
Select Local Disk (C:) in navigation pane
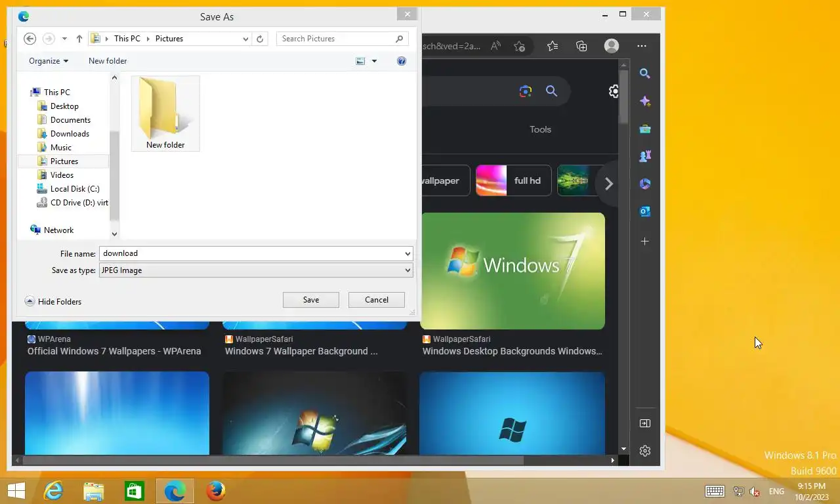(75, 189)
